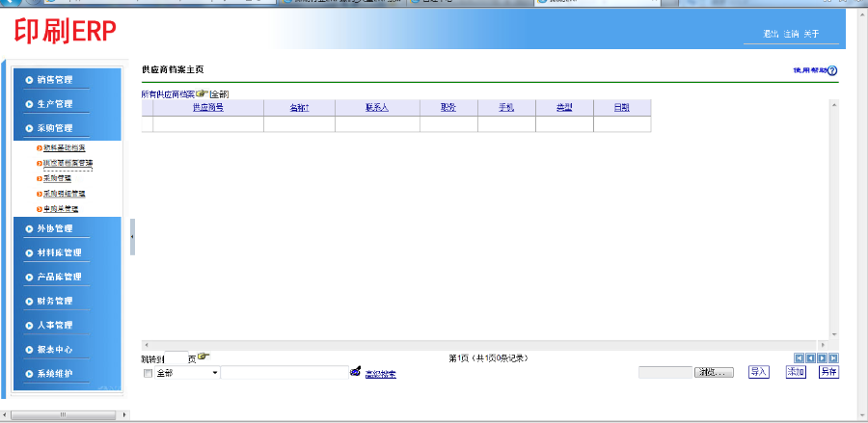This screenshot has width=868, height=423.
Task: Click the search icon beside the keyword box
Action: pos(355,372)
